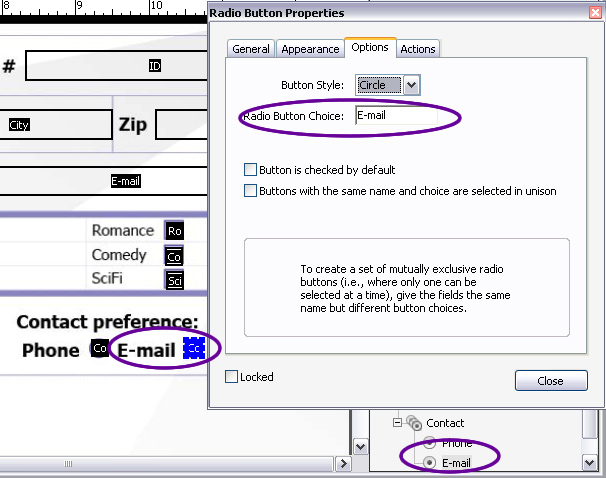The image size is (606, 478).
Task: Switch to the General tab
Action: [x=251, y=49]
